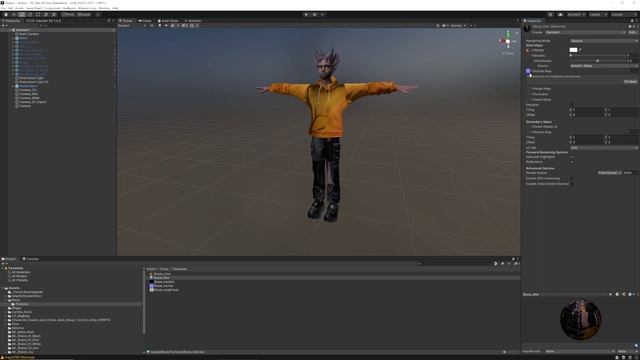
Task: Click the Pause button in the toolbar
Action: pos(314,14)
